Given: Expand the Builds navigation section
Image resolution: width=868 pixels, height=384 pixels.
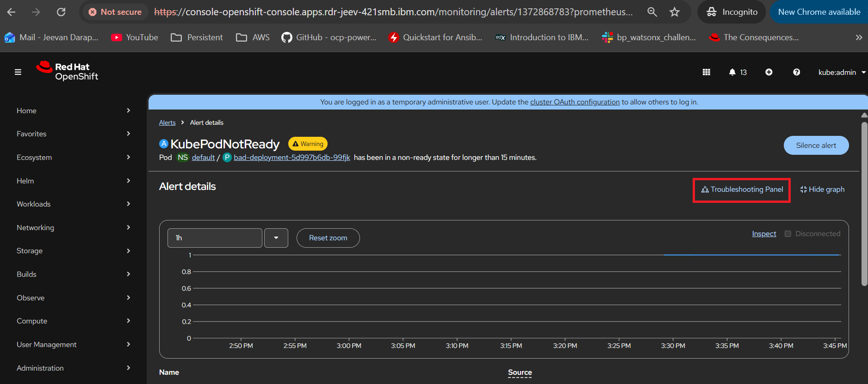Looking at the screenshot, I should click(x=73, y=274).
